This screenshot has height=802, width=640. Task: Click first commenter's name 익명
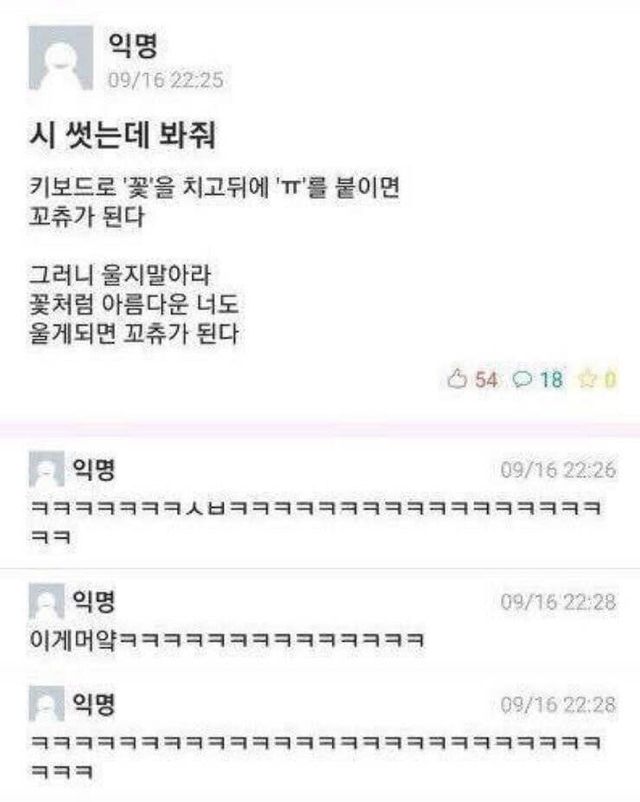[94, 469]
